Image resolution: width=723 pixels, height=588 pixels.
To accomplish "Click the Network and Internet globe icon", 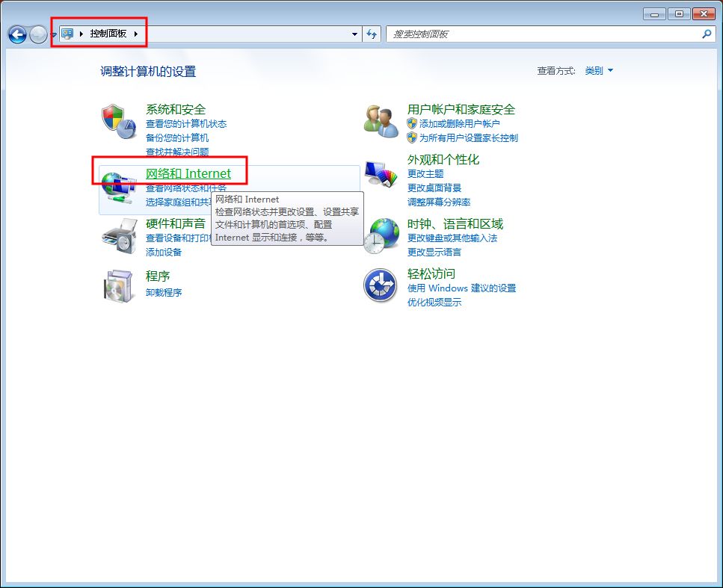I will tap(118, 187).
